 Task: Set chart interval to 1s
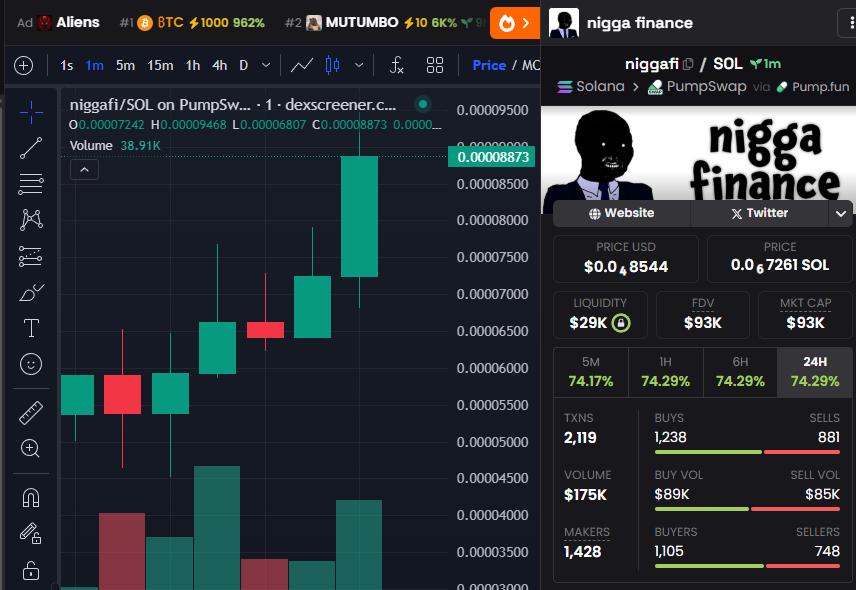click(x=67, y=65)
